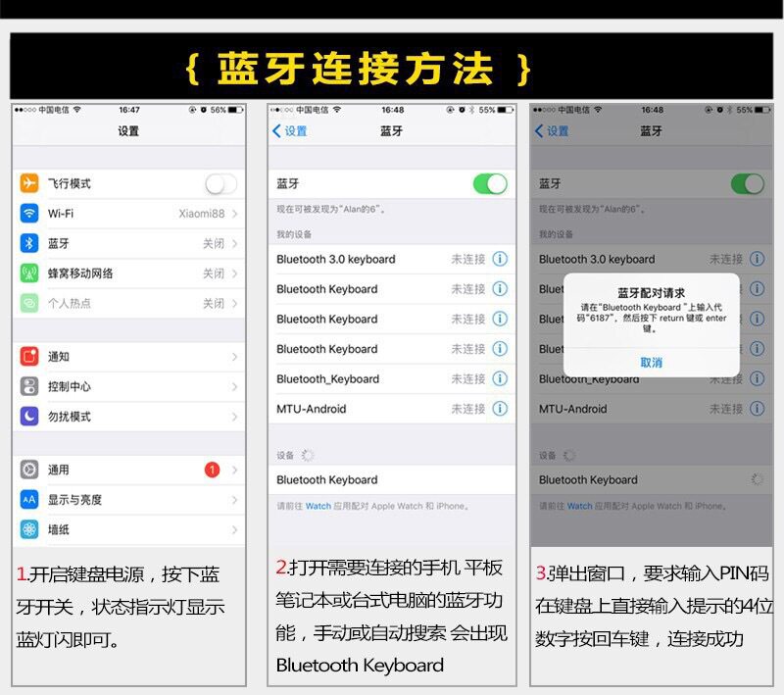Toggle Airplane mode (飞行模式) switch
The width and height of the screenshot is (784, 695).
221,184
